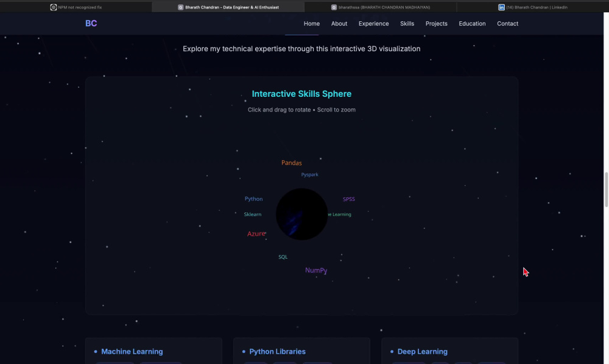Click the NPM tab favicon icon
Image resolution: width=609 pixels, height=364 pixels.
(54, 7)
